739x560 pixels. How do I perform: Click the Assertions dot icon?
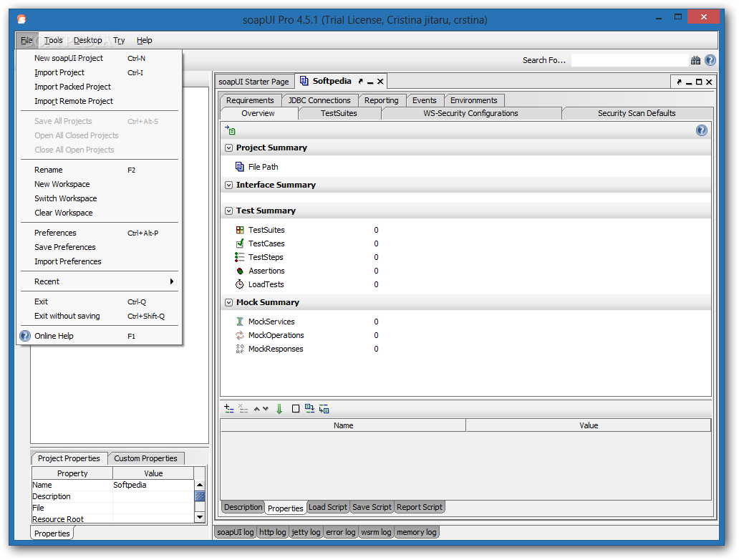240,271
